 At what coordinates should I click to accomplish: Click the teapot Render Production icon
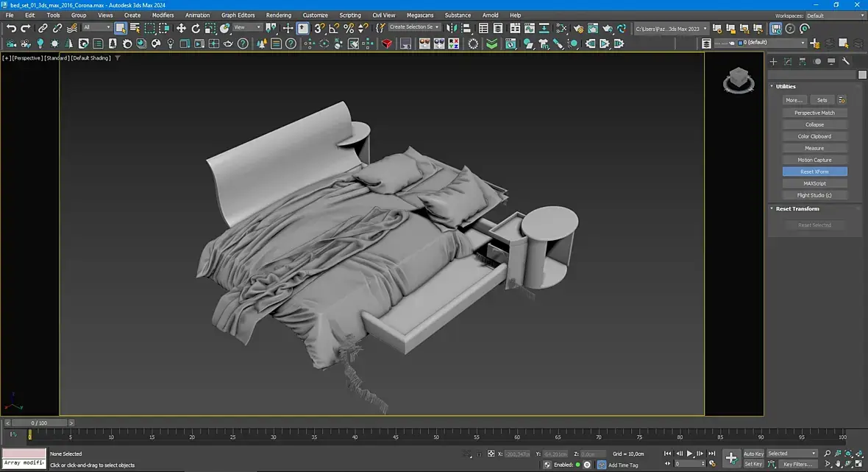[x=608, y=28]
